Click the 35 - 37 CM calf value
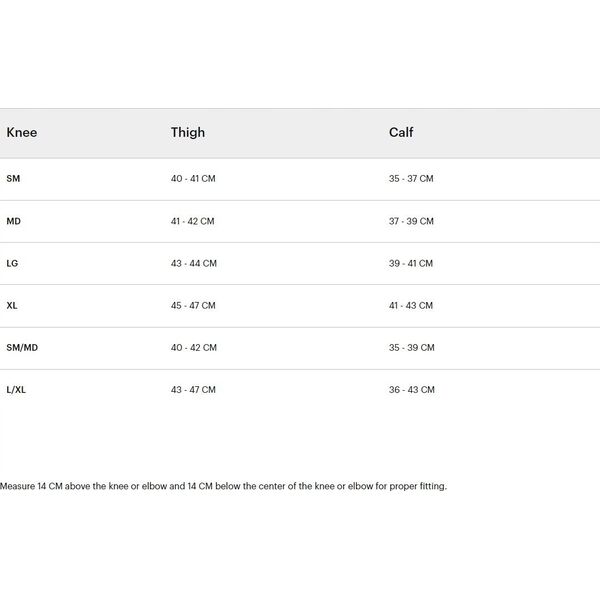The height and width of the screenshot is (600, 600). tap(411, 179)
